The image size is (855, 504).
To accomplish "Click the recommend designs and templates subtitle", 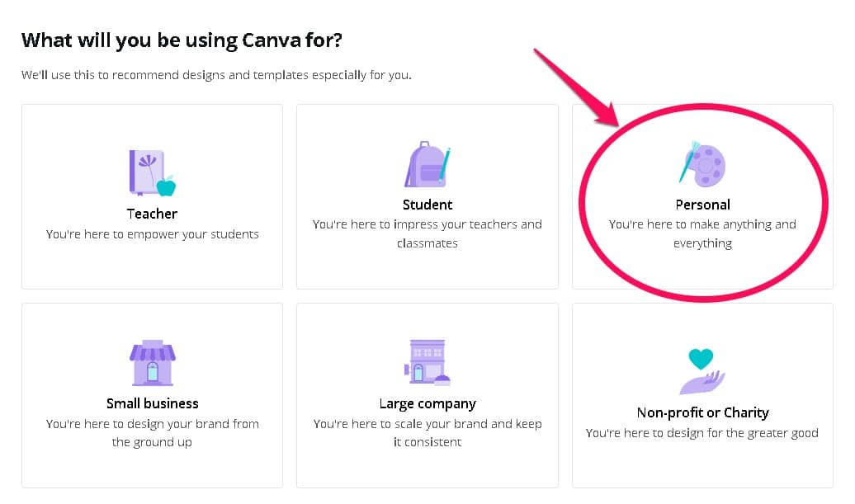I will pyautogui.click(x=216, y=75).
